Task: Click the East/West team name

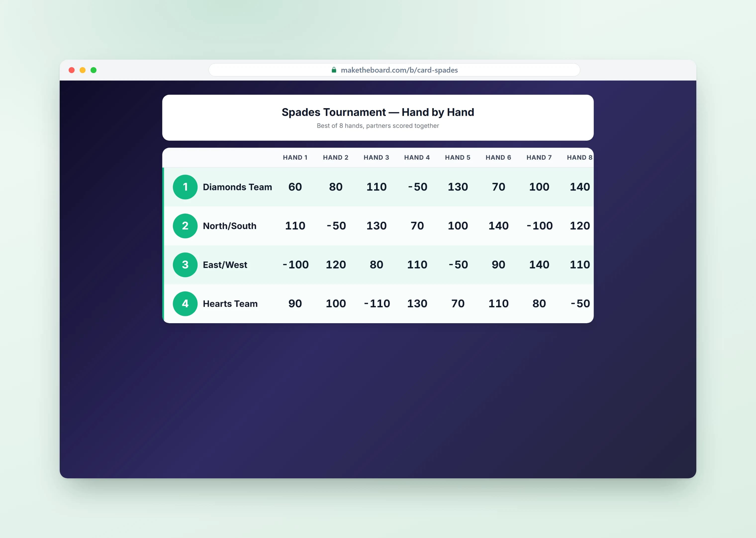Action: (x=225, y=265)
